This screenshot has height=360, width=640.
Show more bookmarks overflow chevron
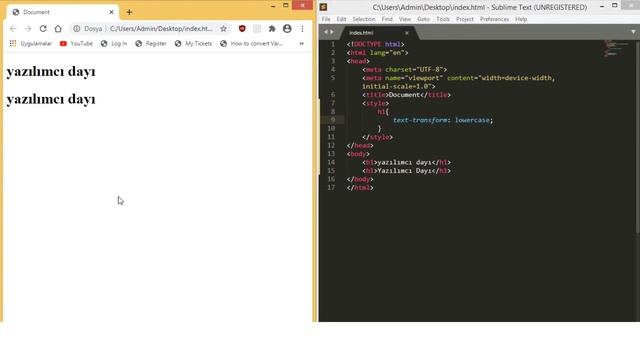click(302, 43)
